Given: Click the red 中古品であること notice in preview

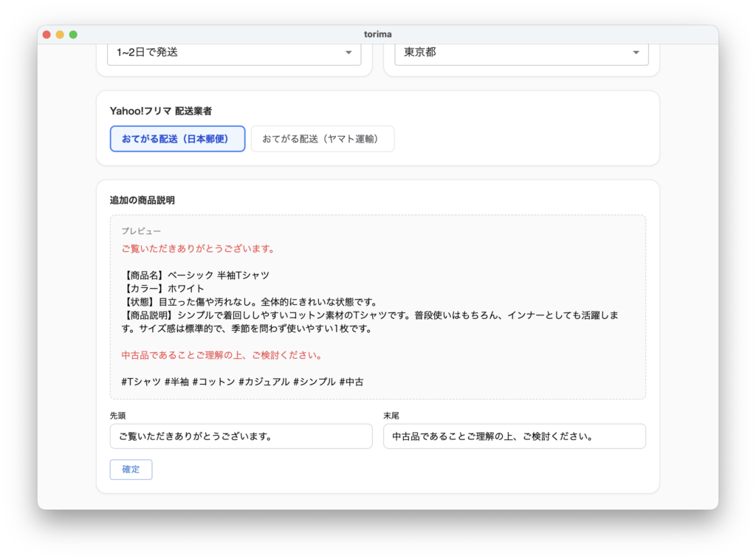Looking at the screenshot, I should [221, 355].
